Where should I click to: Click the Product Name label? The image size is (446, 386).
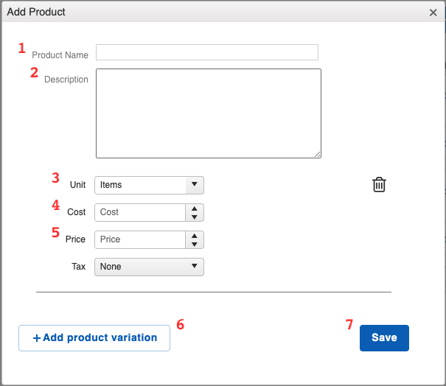click(60, 55)
